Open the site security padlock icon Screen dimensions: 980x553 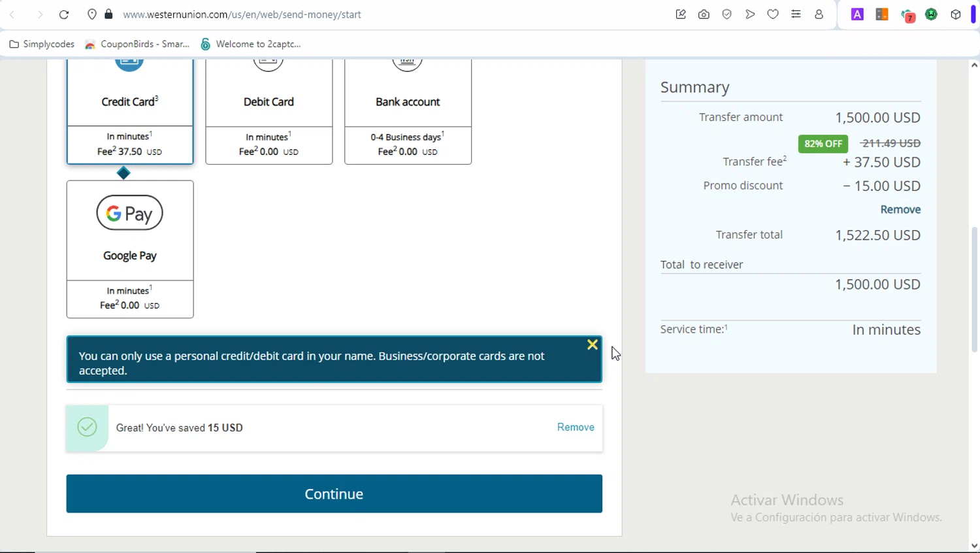click(109, 14)
